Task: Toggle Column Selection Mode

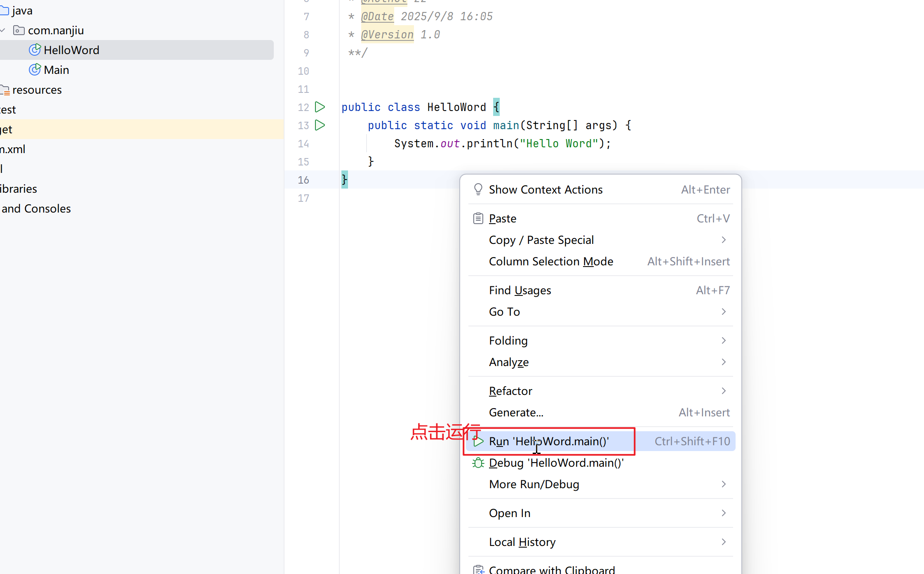Action: 551,261
